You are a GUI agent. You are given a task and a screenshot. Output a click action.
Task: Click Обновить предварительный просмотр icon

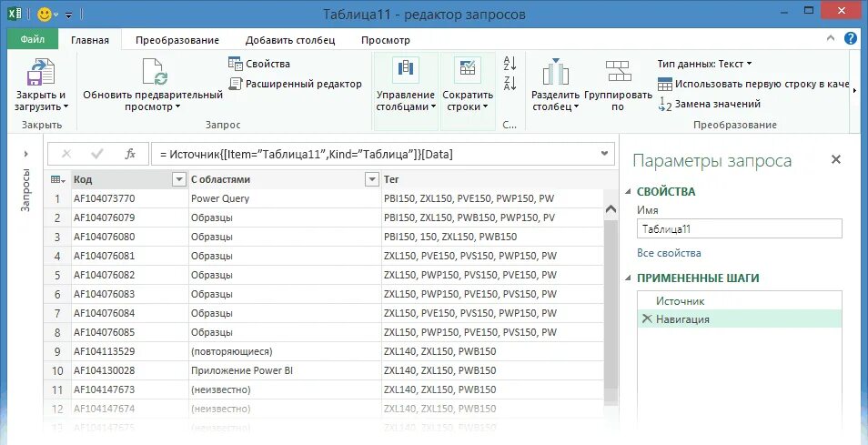[155, 72]
